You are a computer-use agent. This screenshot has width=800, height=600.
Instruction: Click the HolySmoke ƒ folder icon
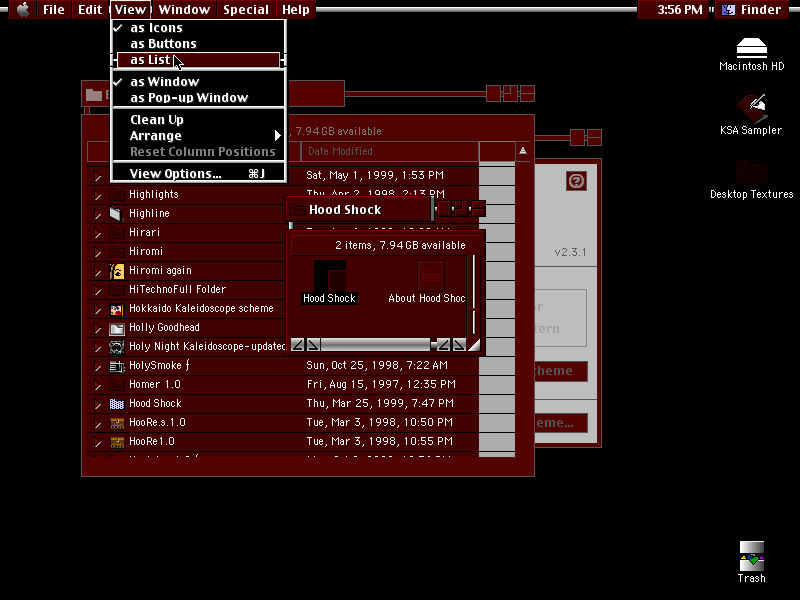(x=117, y=366)
